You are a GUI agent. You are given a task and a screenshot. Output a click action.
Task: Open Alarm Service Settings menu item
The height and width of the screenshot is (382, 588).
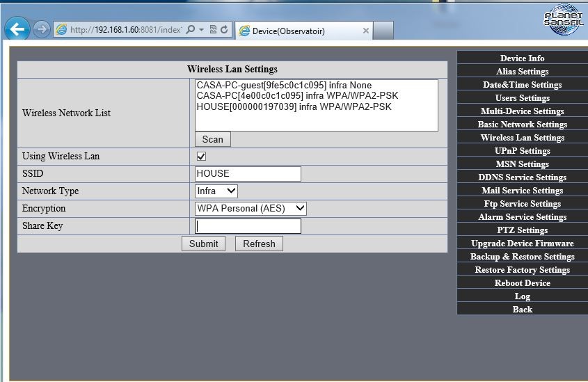click(523, 216)
